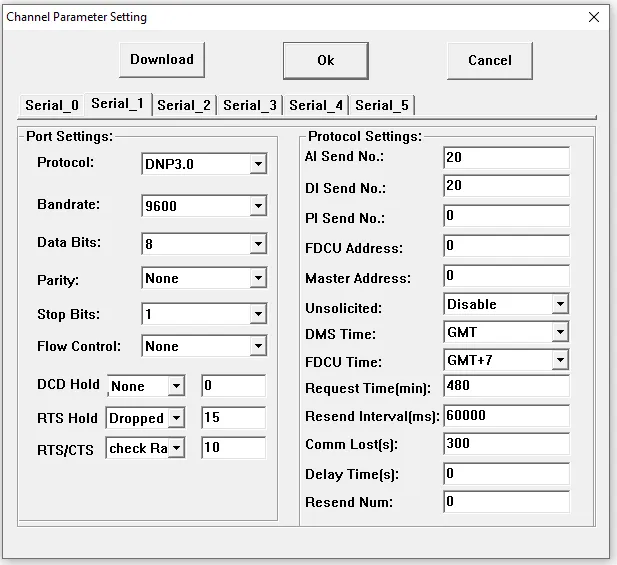Focus the Request Time(min) field
This screenshot has height=565, width=617.
tap(506, 386)
